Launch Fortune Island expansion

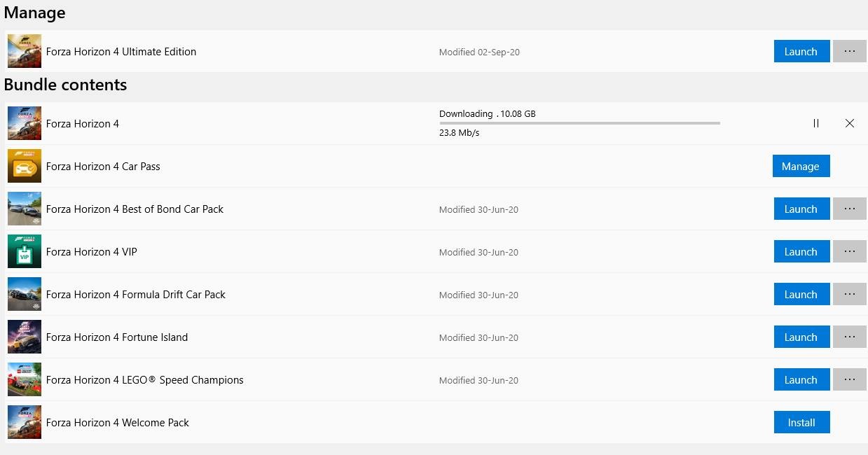(x=801, y=337)
